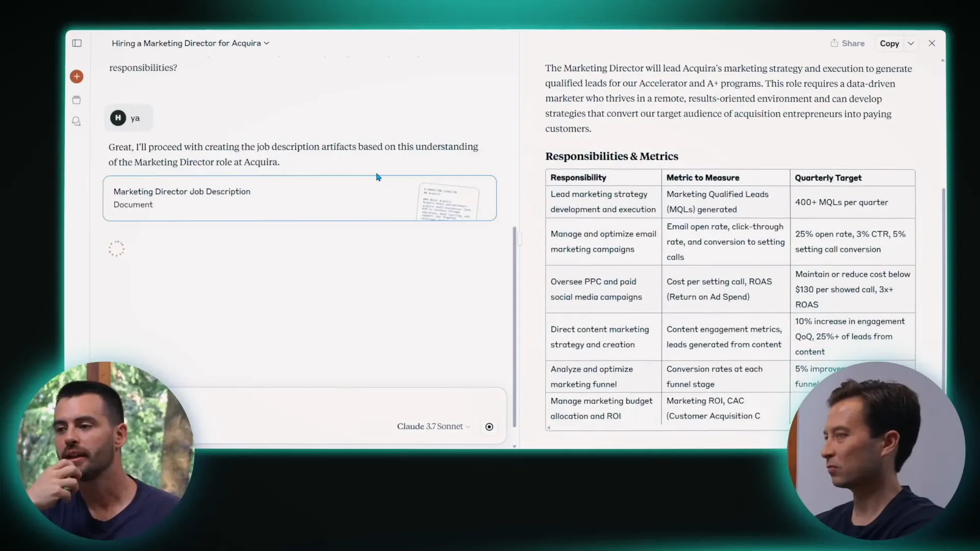The height and width of the screenshot is (551, 980).
Task: Toggle the sidebar panel icon
Action: coord(77,43)
